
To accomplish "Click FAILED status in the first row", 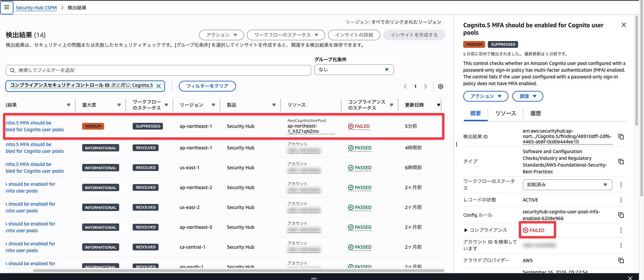I will (x=359, y=126).
